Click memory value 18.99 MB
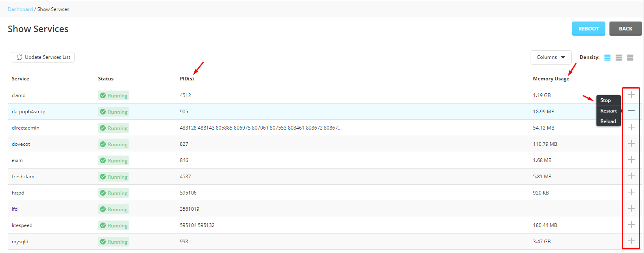644x253 pixels. [x=544, y=112]
